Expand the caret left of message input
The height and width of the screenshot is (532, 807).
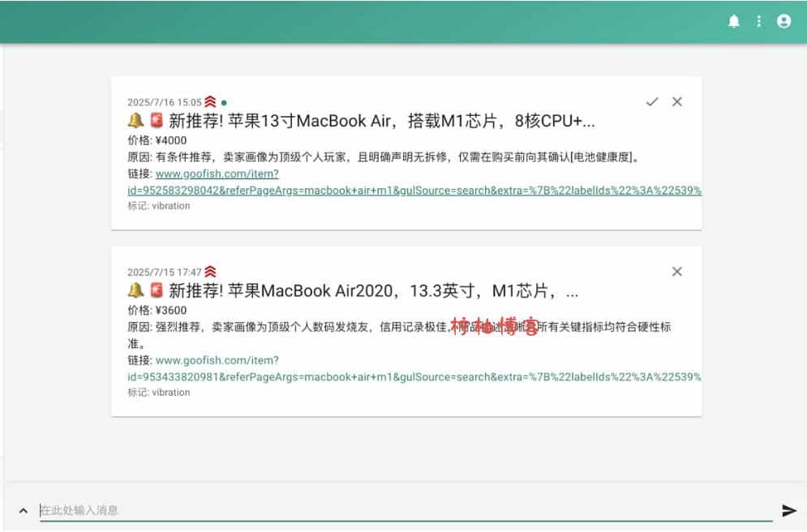pos(24,511)
